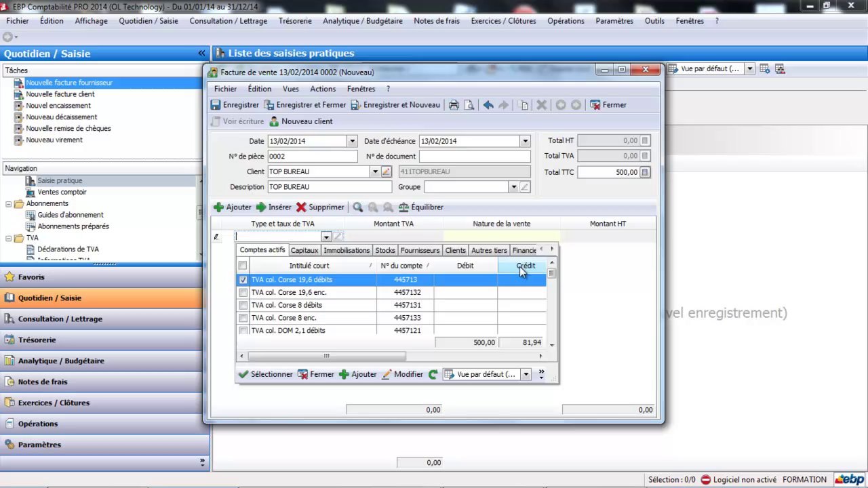This screenshot has width=868, height=488.
Task: Check TVA col. DOM 2,1 débits checkbox
Action: point(243,331)
